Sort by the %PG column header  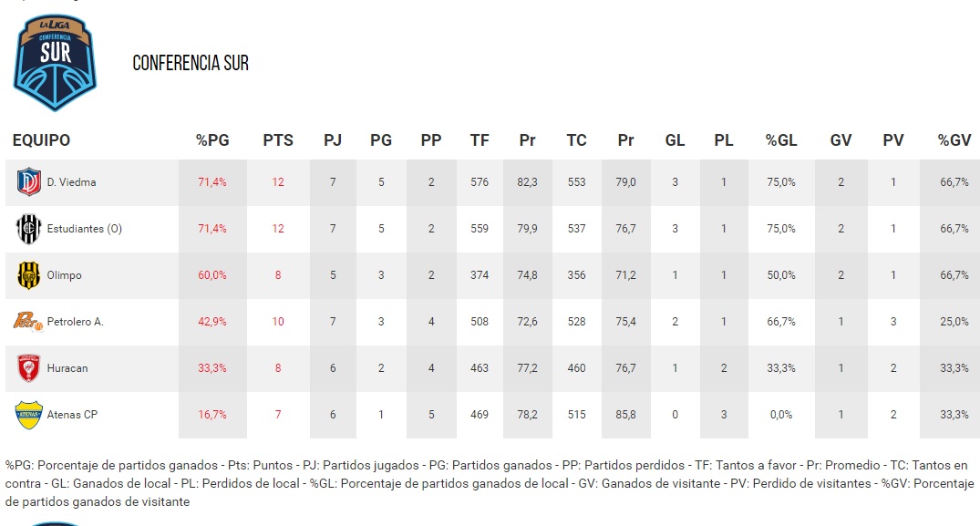pos(212,140)
